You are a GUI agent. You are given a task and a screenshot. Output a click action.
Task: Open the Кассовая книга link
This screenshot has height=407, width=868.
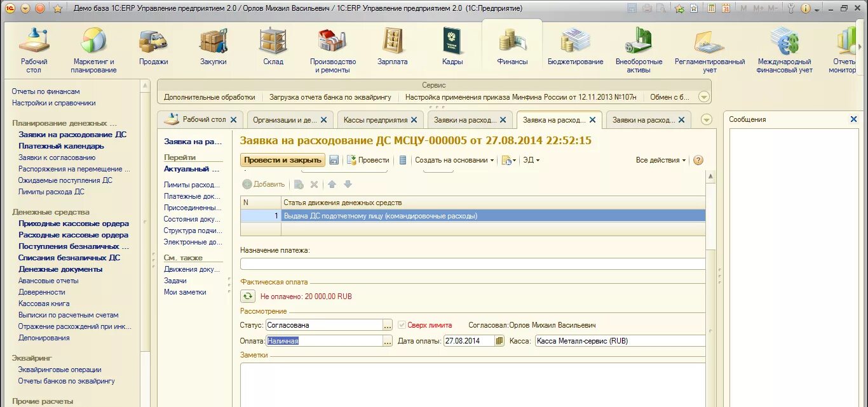click(43, 304)
